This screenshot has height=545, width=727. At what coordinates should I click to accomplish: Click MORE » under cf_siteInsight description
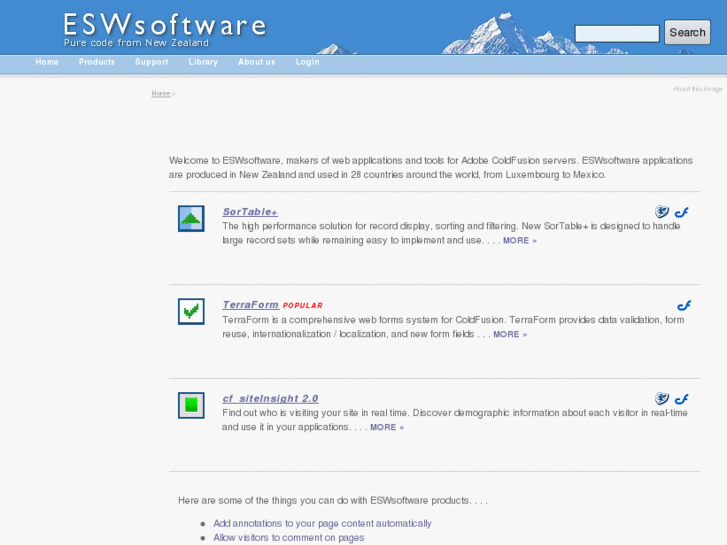pyautogui.click(x=387, y=427)
